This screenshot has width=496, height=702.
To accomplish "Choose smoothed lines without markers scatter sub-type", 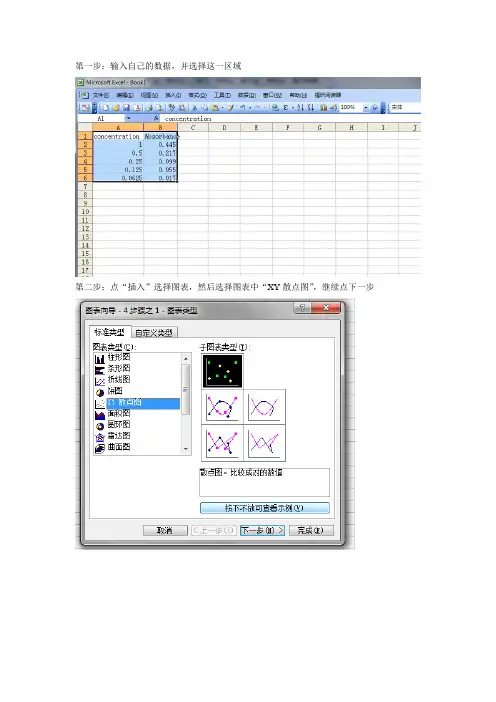I will click(265, 406).
